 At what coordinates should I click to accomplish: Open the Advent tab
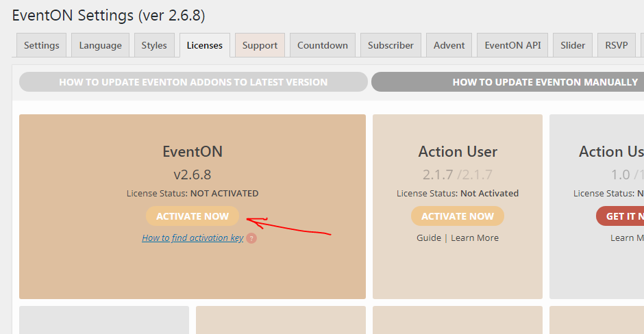pyautogui.click(x=449, y=45)
